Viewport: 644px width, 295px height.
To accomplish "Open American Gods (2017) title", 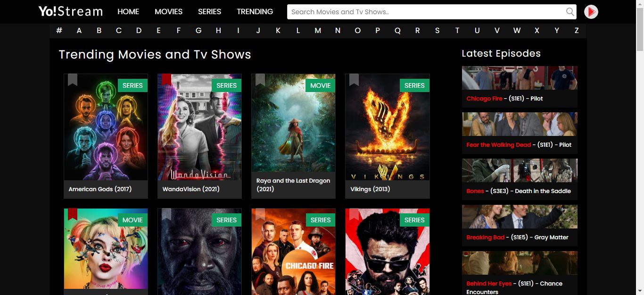I will click(100, 189).
